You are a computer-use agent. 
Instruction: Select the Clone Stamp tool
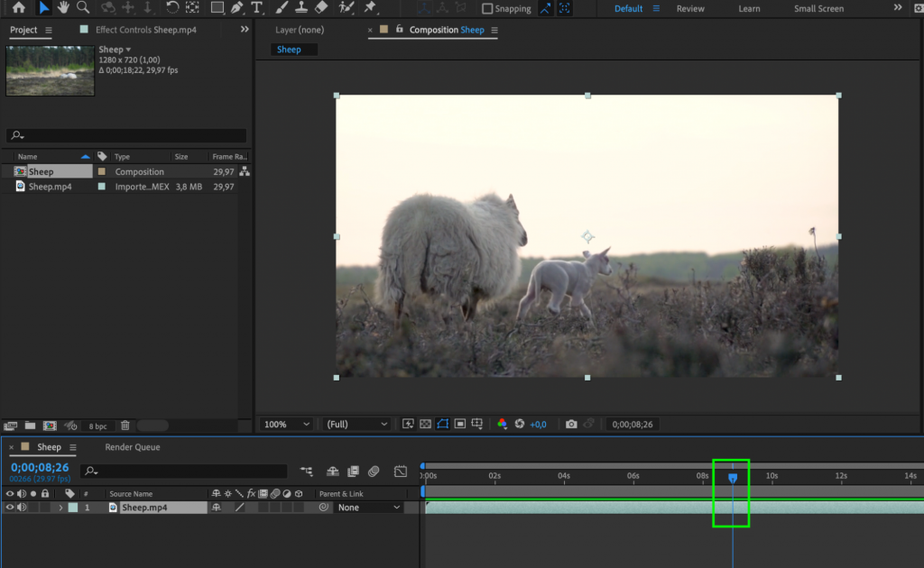tap(300, 8)
